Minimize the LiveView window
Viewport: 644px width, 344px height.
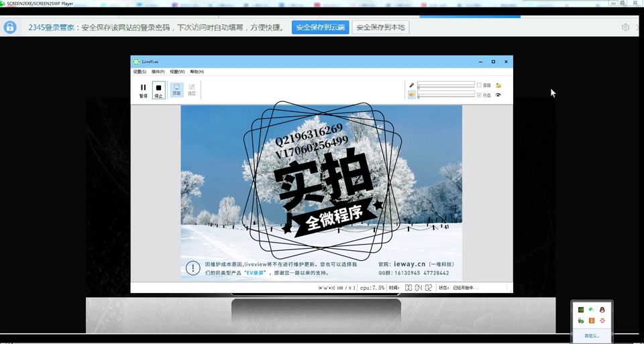[480, 62]
